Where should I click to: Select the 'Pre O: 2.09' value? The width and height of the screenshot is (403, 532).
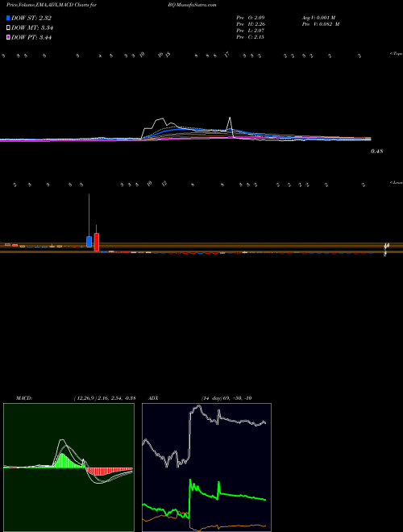click(x=250, y=18)
